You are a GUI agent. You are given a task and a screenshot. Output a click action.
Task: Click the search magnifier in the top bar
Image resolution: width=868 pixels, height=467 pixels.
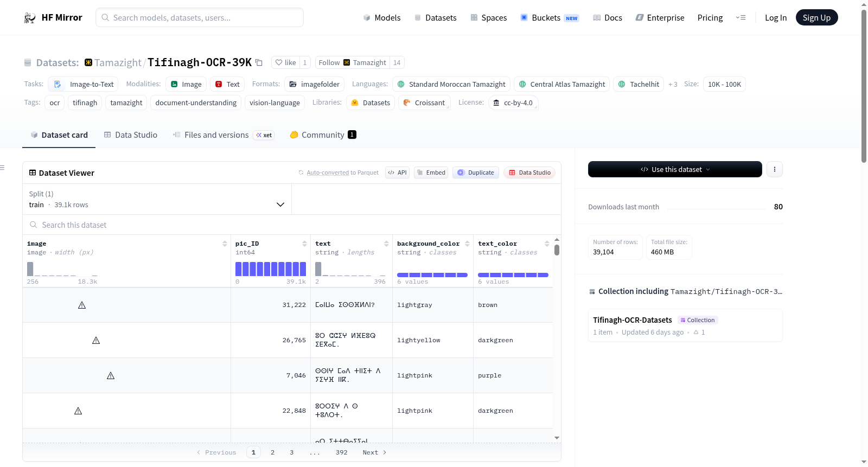pyautogui.click(x=106, y=18)
